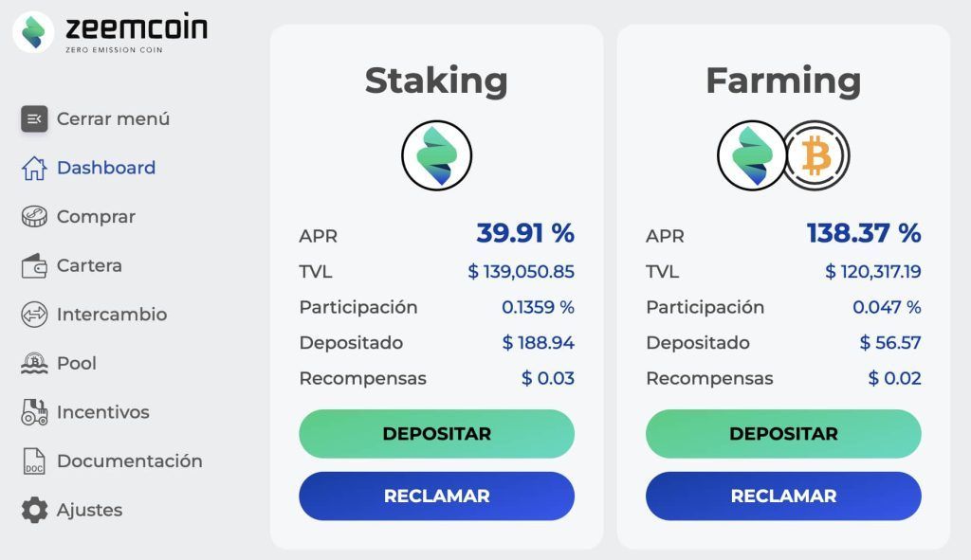Open the Cartera wallet icon

pos(34,266)
